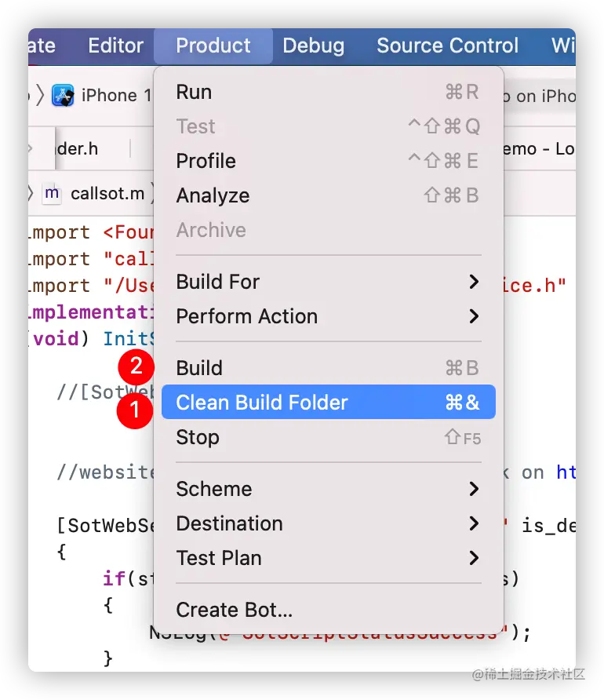604x700 pixels.
Task: Select Run from the Product menu
Action: (329, 92)
